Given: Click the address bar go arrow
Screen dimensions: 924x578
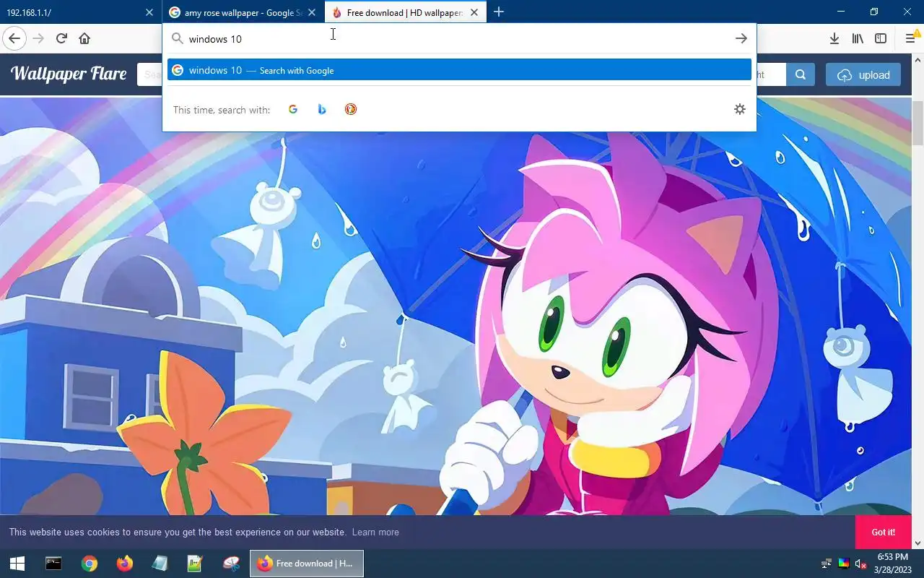Looking at the screenshot, I should (x=741, y=38).
